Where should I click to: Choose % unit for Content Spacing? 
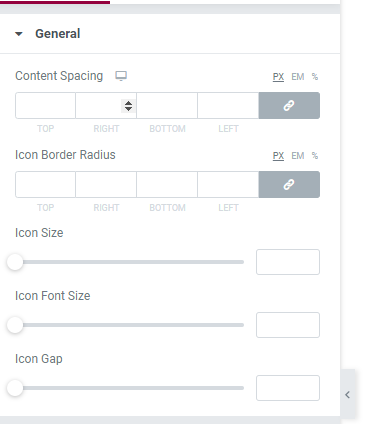click(315, 77)
